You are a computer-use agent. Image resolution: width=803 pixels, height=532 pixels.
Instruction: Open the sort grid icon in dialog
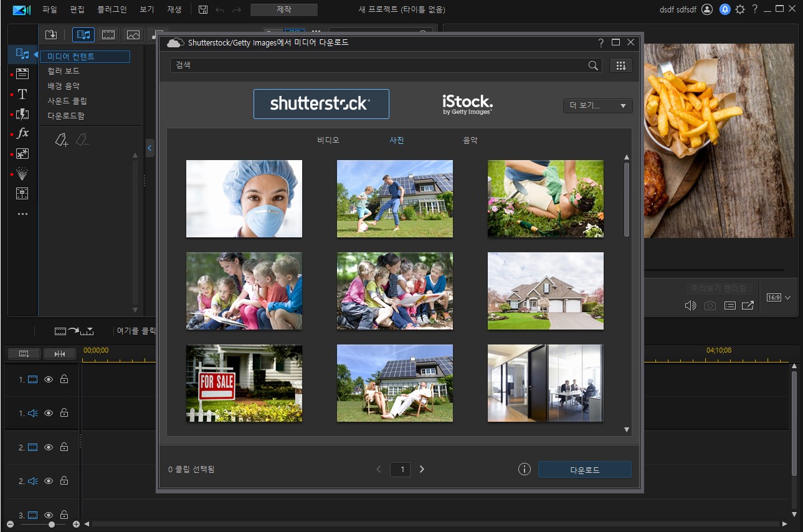(x=620, y=65)
